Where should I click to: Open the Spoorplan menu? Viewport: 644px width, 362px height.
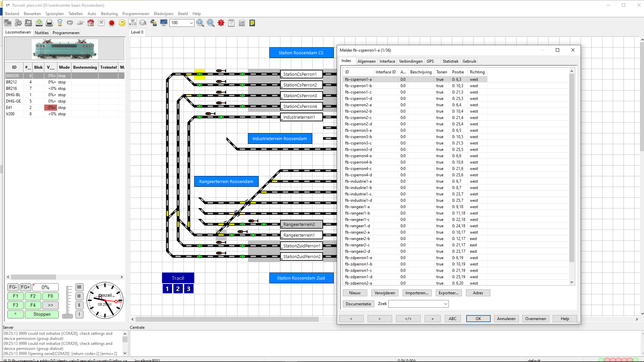point(54,14)
